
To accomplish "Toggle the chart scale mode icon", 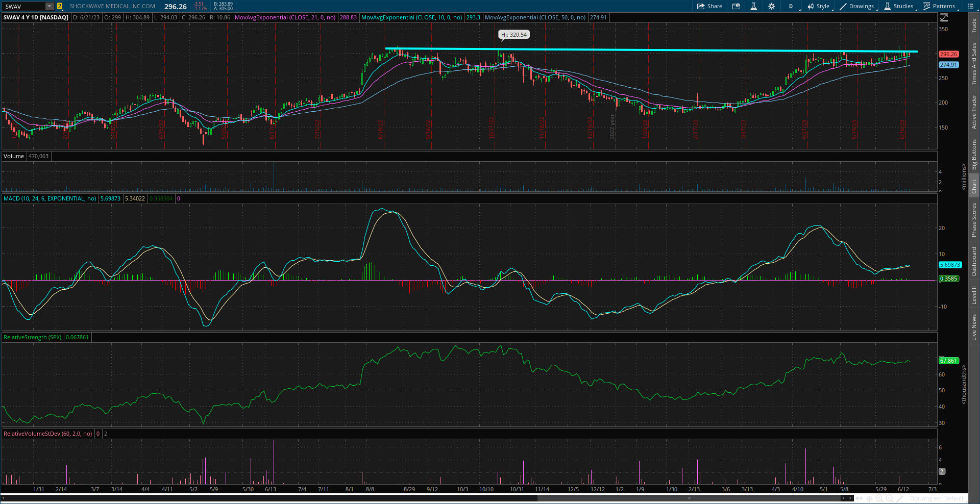I will [944, 17].
